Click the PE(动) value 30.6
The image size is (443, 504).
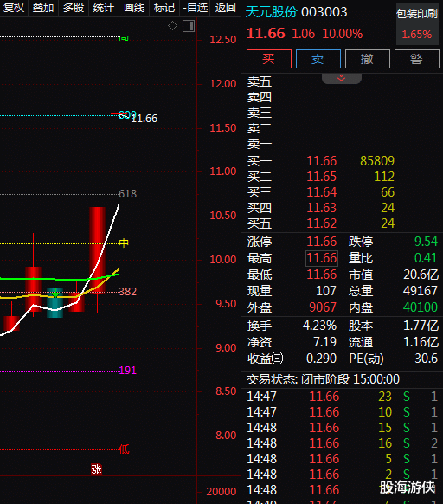click(426, 359)
